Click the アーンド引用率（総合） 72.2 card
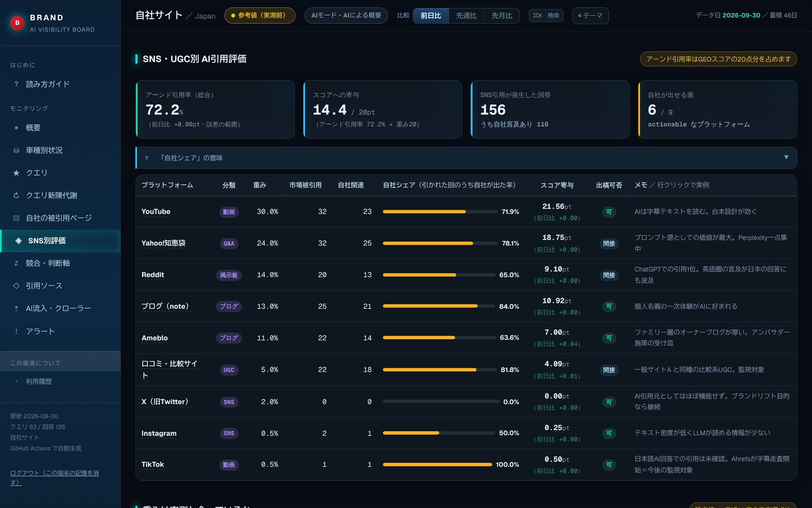The height and width of the screenshot is (508, 812). click(215, 109)
